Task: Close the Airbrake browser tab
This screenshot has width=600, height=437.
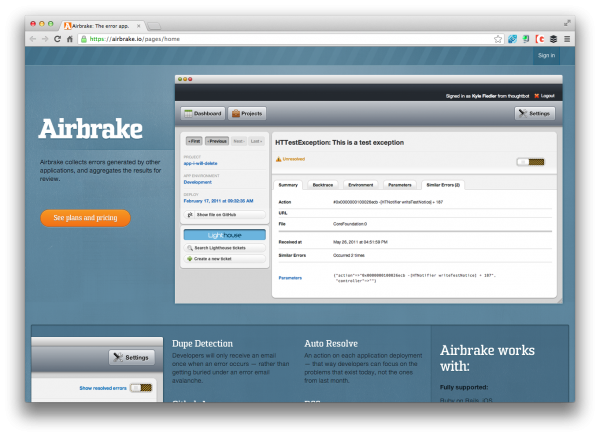Action: (x=139, y=26)
